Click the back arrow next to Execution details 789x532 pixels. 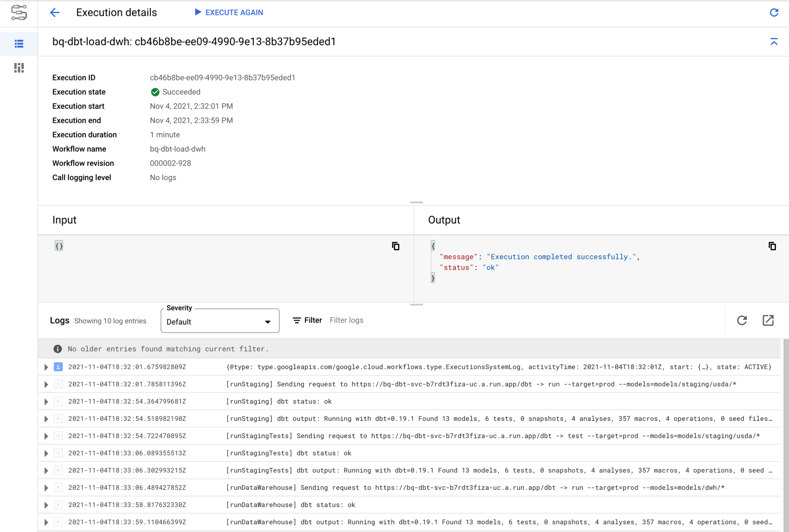(x=55, y=12)
